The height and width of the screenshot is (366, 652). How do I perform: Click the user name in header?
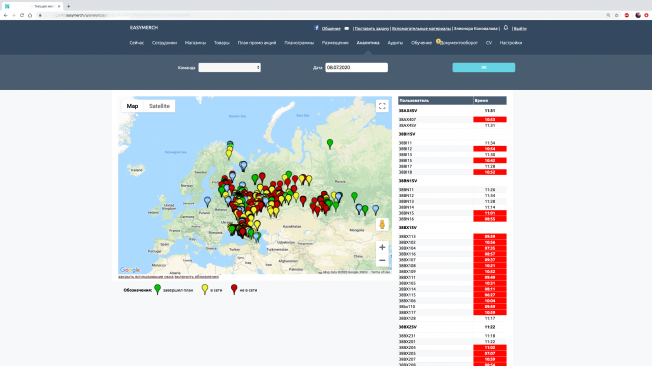coord(476,29)
